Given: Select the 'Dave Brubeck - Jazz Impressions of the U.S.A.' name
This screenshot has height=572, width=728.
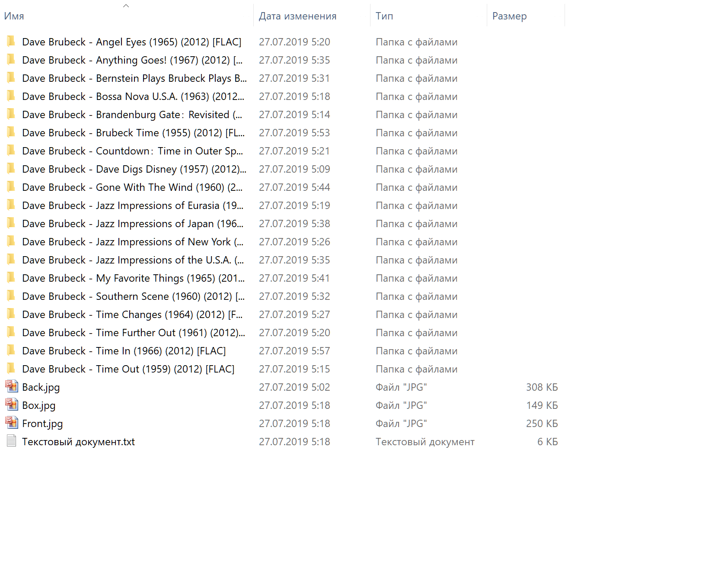Looking at the screenshot, I should tap(133, 260).
